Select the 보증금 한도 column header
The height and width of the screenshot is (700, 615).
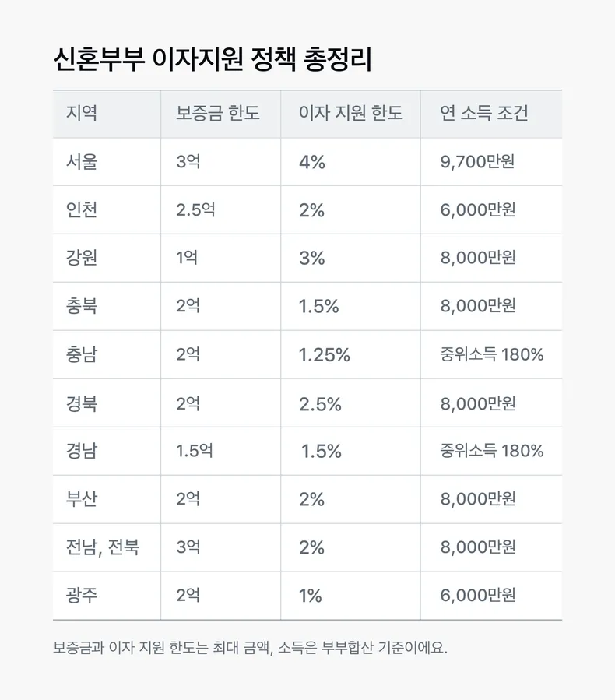point(220,114)
